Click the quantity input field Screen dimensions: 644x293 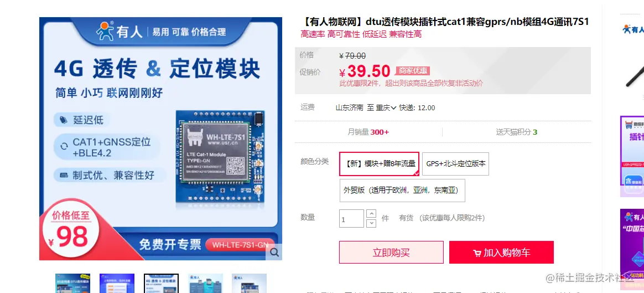click(x=351, y=219)
